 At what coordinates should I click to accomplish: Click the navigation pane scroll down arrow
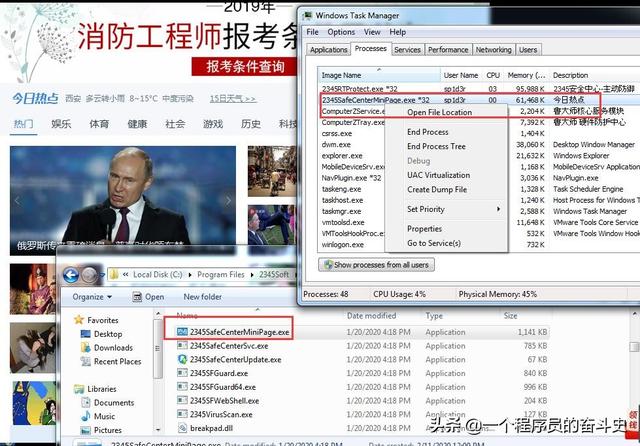pyautogui.click(x=158, y=430)
